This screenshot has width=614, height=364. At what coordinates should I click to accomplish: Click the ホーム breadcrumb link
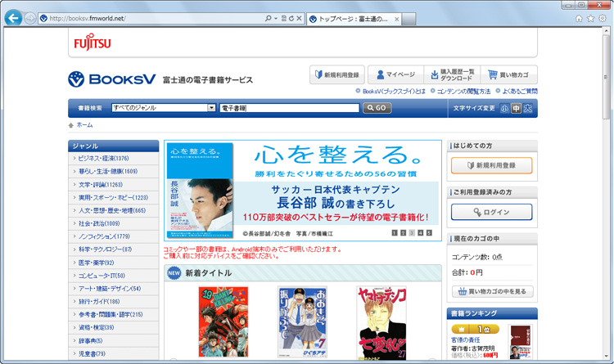coord(84,125)
